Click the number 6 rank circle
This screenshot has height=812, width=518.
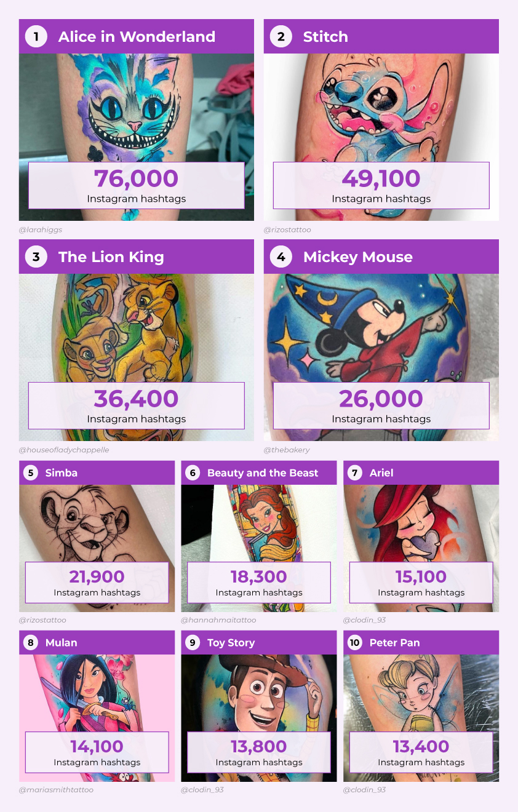tap(193, 472)
